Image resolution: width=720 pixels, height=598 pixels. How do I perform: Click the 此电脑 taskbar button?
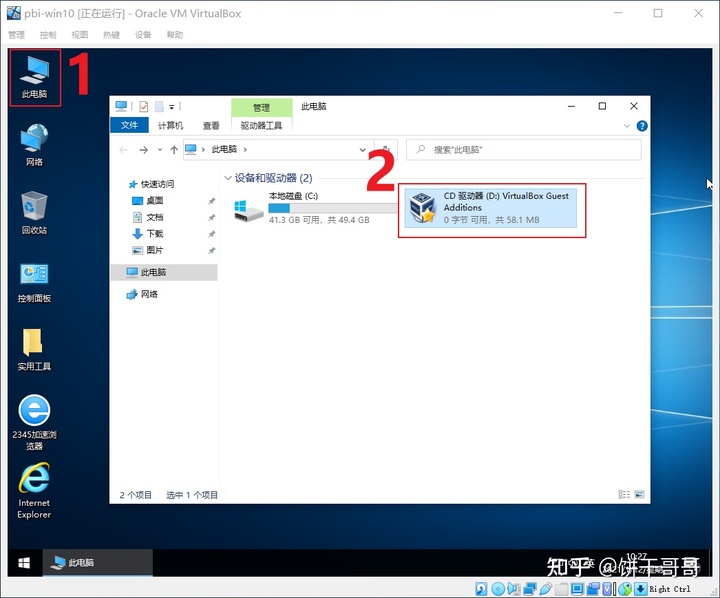point(97,563)
